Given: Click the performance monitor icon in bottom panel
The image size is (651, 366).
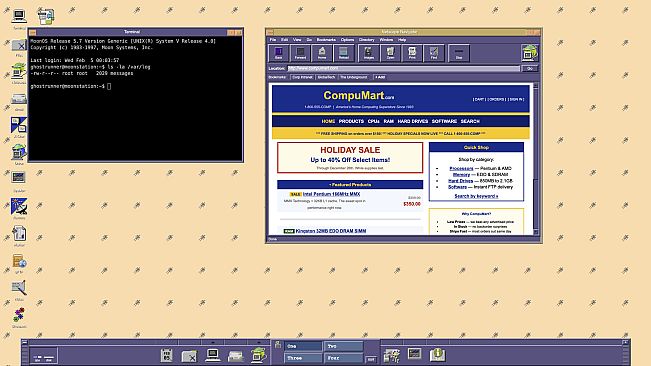Looking at the screenshot, I should (x=414, y=354).
